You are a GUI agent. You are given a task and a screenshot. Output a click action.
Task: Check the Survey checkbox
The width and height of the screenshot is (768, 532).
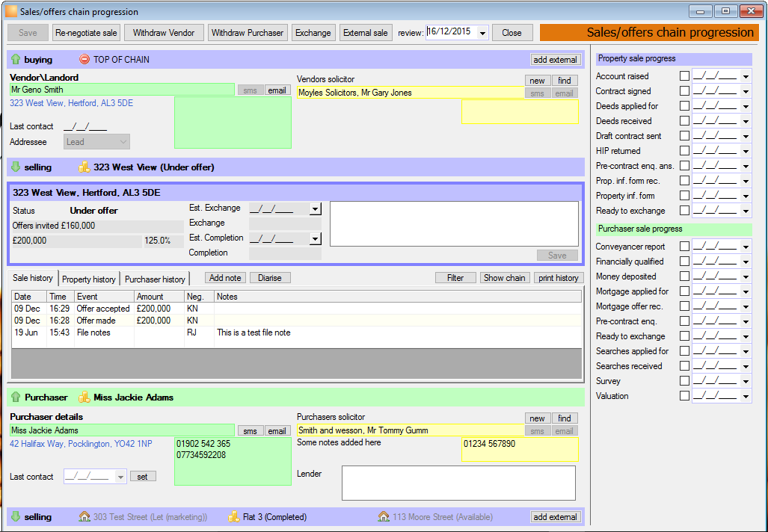point(684,381)
